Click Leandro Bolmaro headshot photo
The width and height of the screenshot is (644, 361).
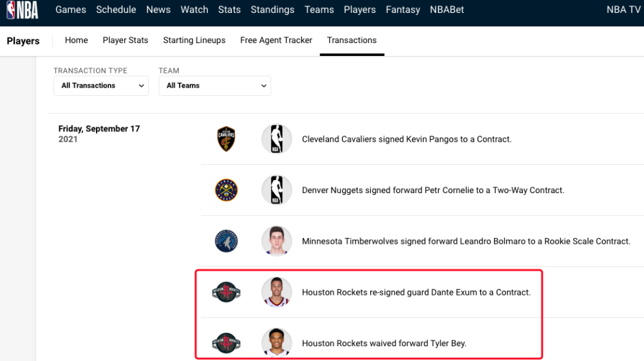coord(277,241)
